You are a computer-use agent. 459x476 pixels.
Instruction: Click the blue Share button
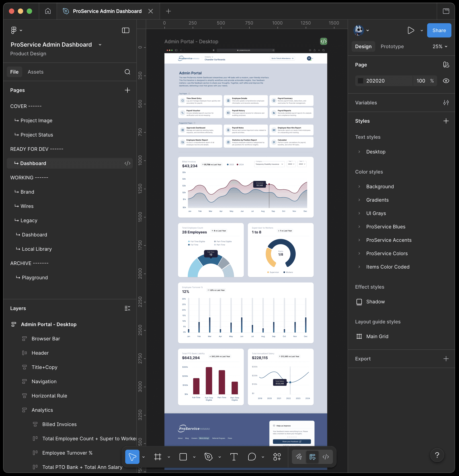[439, 30]
